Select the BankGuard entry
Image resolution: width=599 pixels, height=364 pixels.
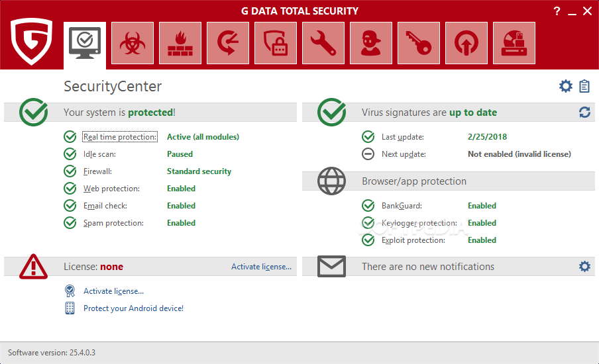[x=402, y=206]
